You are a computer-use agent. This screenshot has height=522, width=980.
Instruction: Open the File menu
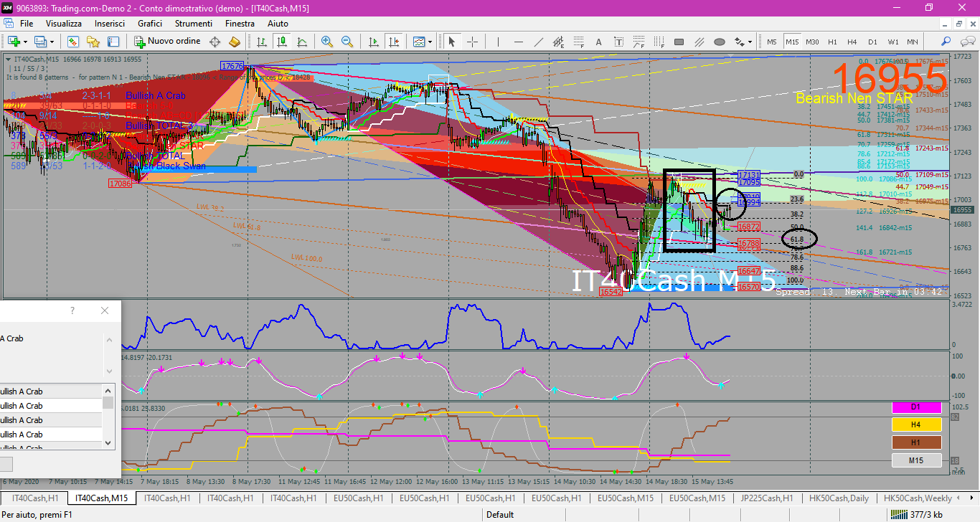click(26, 24)
